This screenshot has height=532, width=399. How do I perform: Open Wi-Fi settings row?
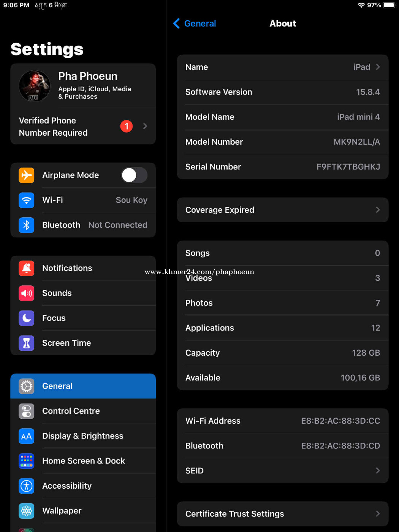point(83,200)
